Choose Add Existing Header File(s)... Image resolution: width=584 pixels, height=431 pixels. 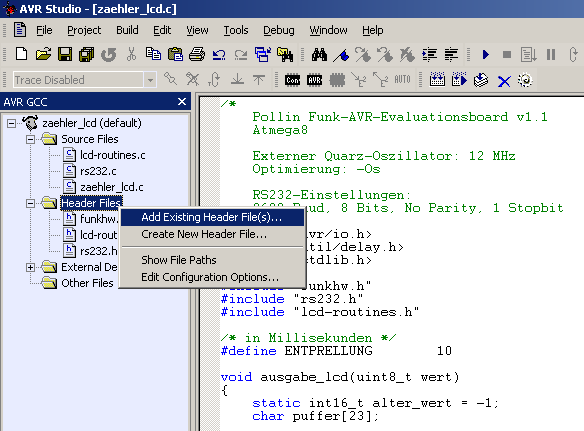213,217
